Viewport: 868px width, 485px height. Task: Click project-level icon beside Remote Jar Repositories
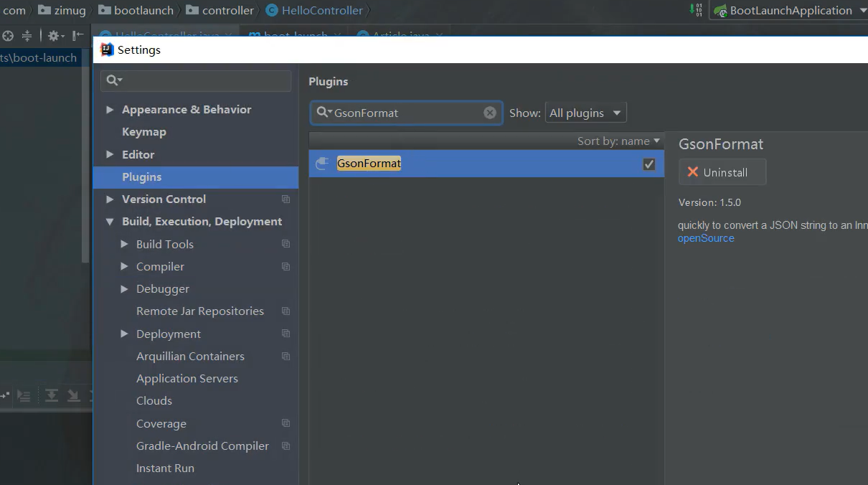[286, 311]
